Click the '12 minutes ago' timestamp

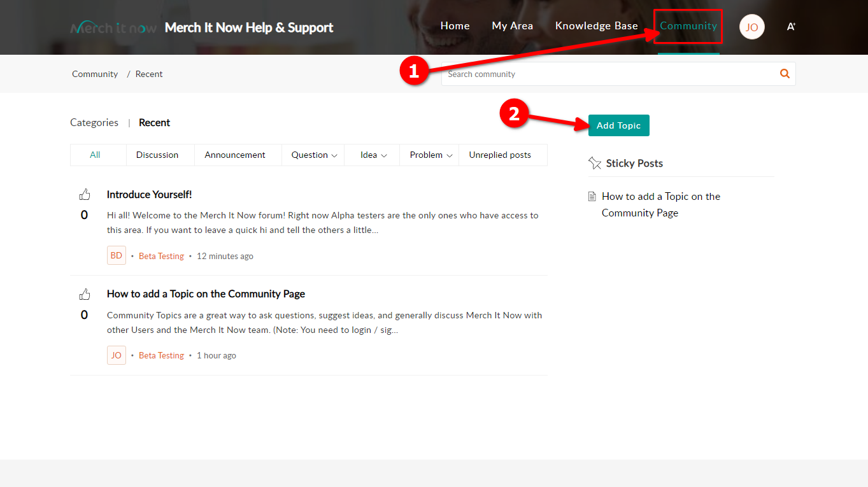[x=225, y=256]
